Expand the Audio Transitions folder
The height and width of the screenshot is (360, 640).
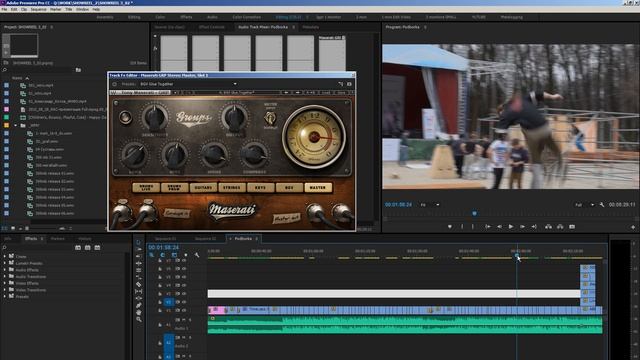pos(5,276)
